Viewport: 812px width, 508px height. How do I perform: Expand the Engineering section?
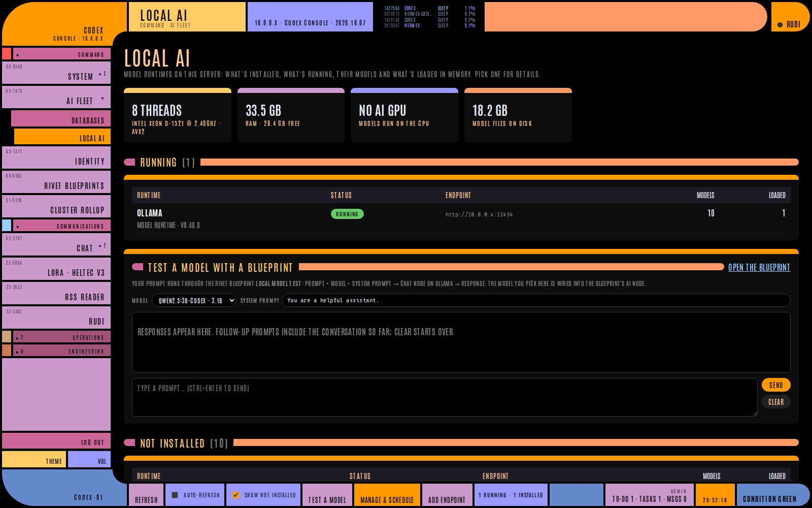62,351
